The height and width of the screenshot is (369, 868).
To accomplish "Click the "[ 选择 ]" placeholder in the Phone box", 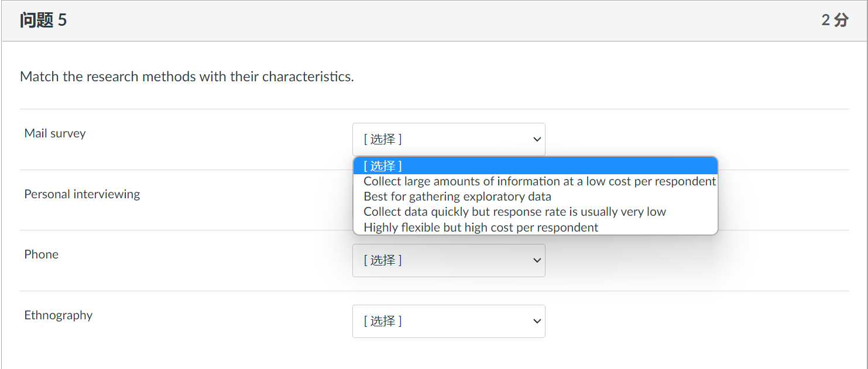I will [383, 260].
